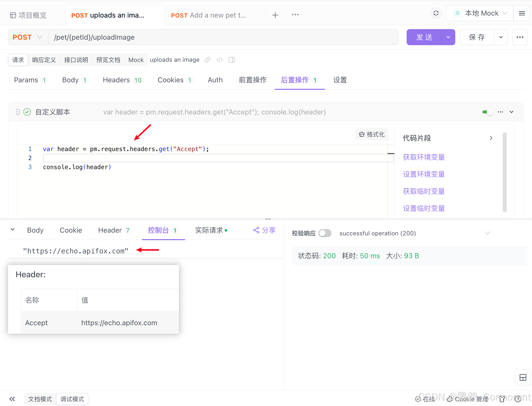This screenshot has height=406, width=532.
Task: Open the 前置操作 tab
Action: [252, 80]
